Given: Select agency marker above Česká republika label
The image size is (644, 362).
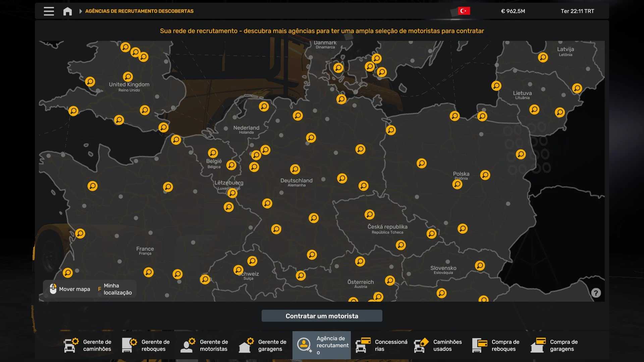Looking at the screenshot, I should [369, 214].
